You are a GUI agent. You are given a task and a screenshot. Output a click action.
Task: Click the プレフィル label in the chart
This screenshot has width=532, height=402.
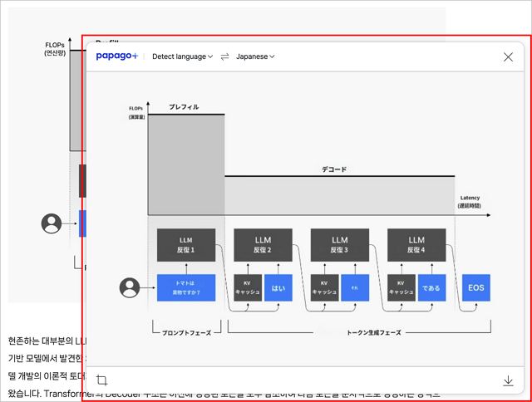click(x=184, y=107)
